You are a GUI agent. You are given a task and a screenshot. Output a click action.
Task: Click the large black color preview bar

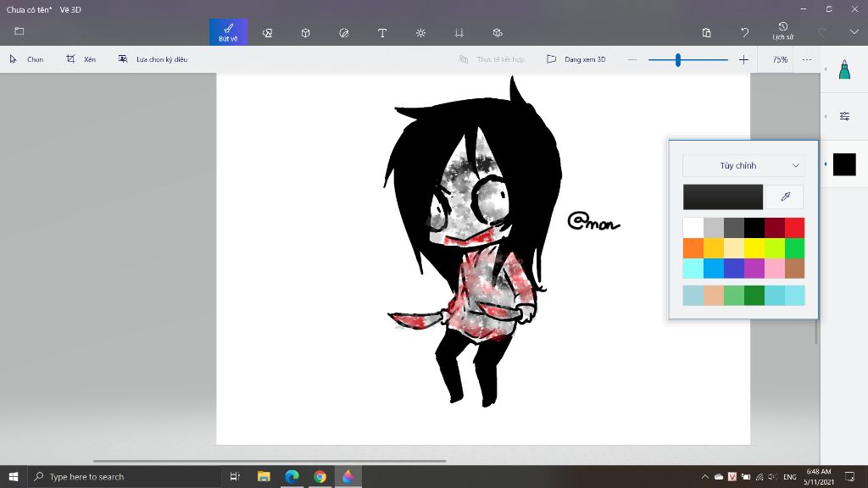point(722,197)
